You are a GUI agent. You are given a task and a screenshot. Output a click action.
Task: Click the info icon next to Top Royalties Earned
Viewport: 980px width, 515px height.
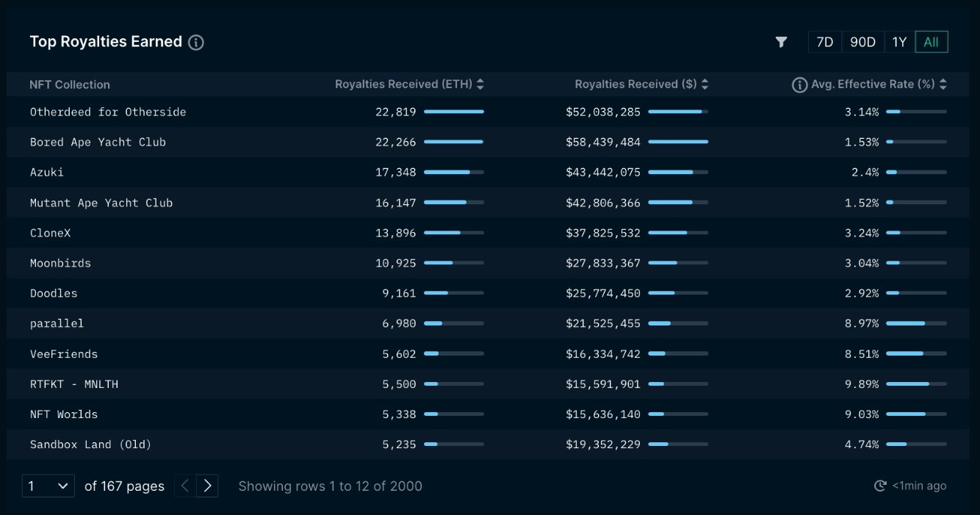[195, 42]
